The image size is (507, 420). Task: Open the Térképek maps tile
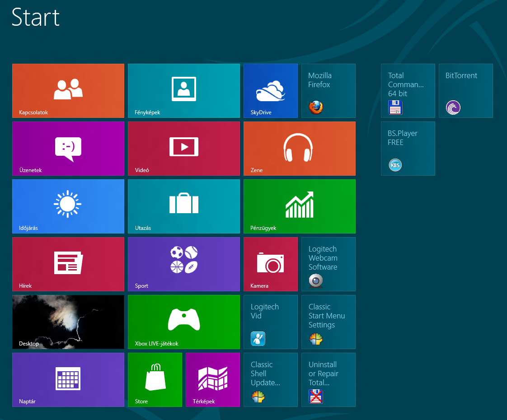[x=213, y=380]
